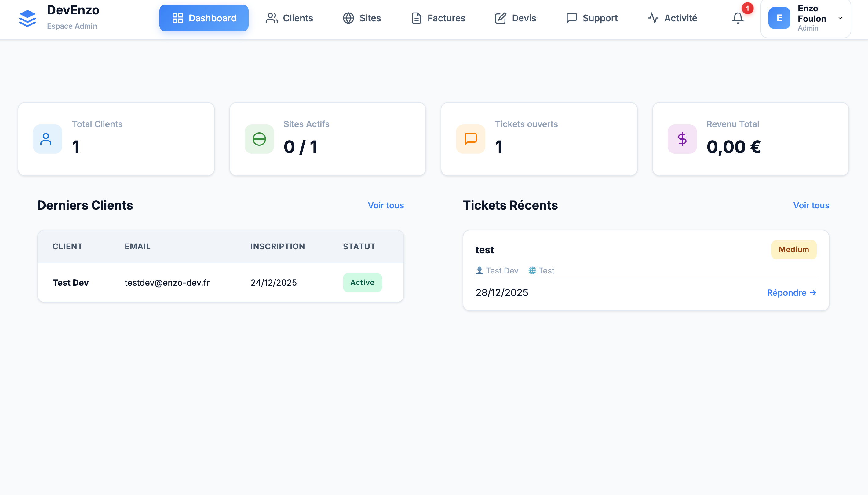Viewport: 868px width, 495px height.
Task: Click the Voir tous link for Tickets Récents
Action: 811,205
